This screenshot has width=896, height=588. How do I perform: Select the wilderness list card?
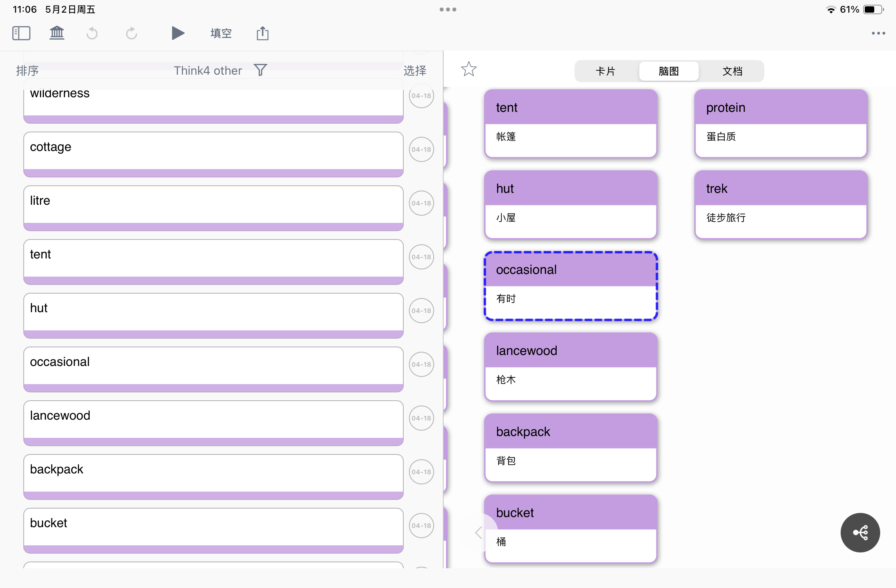(x=214, y=101)
